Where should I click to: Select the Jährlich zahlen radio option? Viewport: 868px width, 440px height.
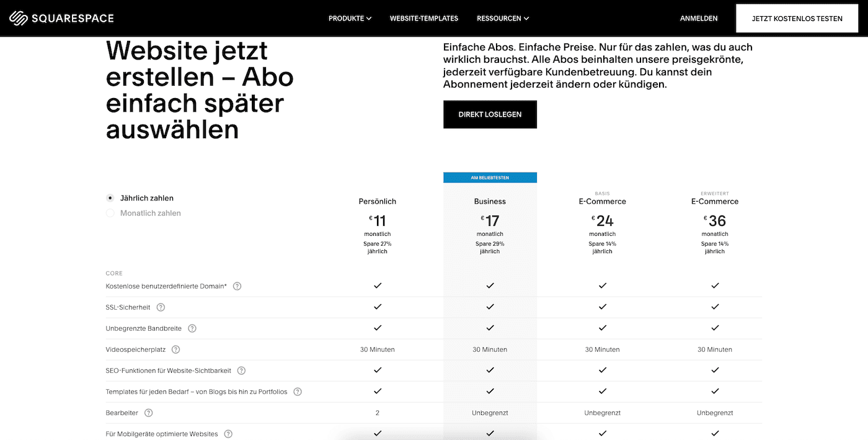(x=110, y=198)
